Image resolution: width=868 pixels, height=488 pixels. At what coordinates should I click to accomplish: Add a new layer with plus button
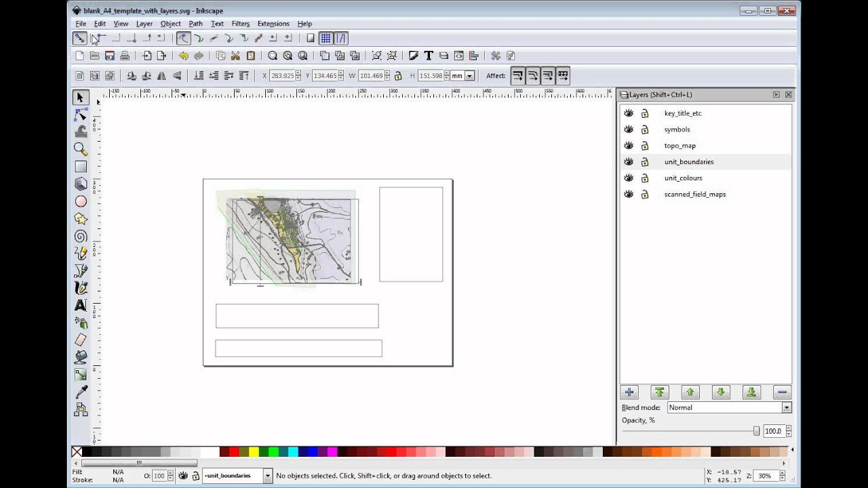[629, 392]
